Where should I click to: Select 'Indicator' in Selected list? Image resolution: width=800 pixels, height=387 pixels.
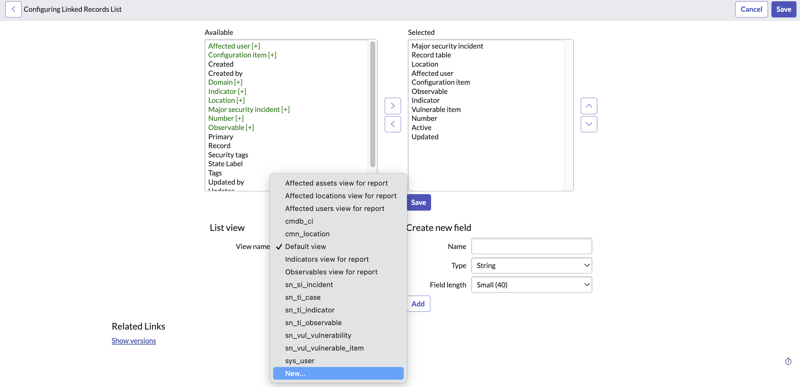pyautogui.click(x=426, y=100)
